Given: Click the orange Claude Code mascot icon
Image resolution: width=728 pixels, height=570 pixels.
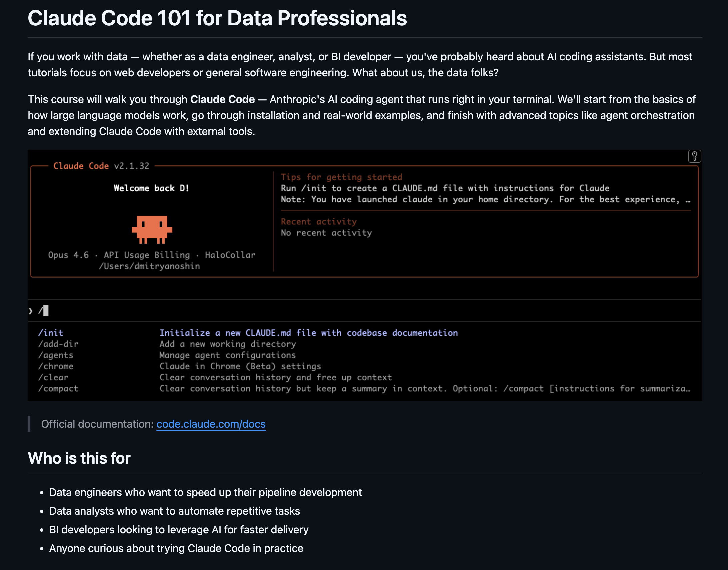Looking at the screenshot, I should click(152, 229).
